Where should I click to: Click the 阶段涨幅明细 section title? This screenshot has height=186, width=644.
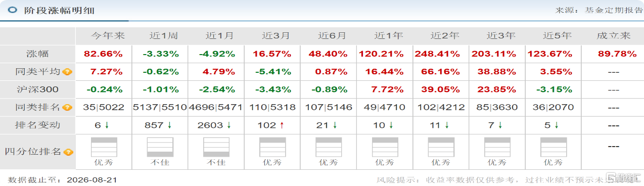click(x=59, y=10)
